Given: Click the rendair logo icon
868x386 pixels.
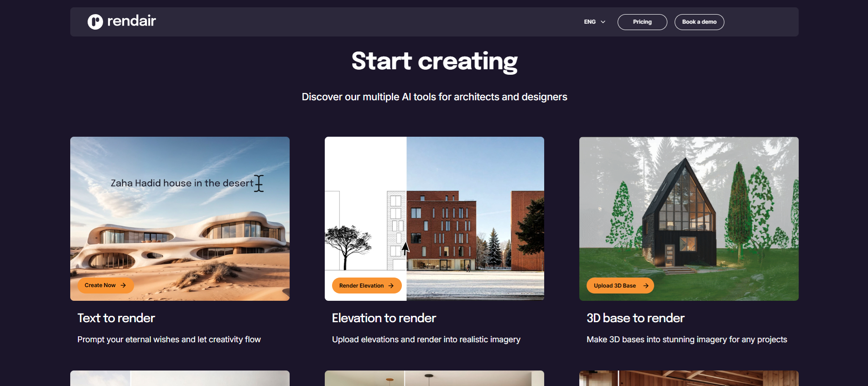Looking at the screenshot, I should (95, 21).
